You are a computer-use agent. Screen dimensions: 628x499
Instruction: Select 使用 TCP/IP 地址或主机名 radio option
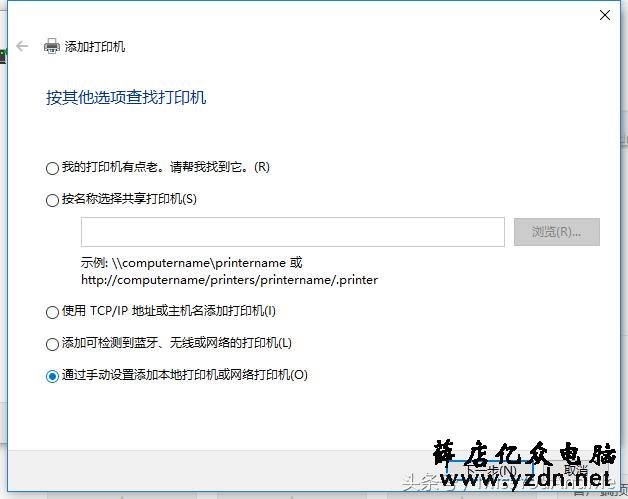(52, 312)
